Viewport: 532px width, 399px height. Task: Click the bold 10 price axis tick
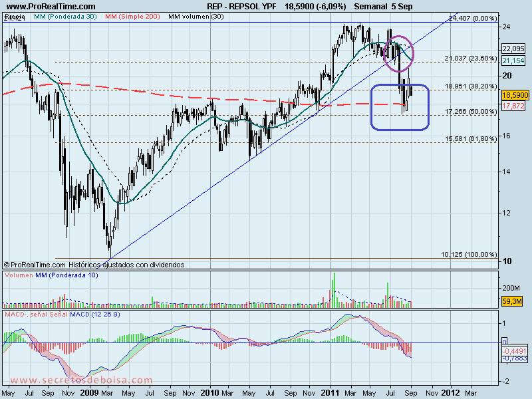point(507,261)
